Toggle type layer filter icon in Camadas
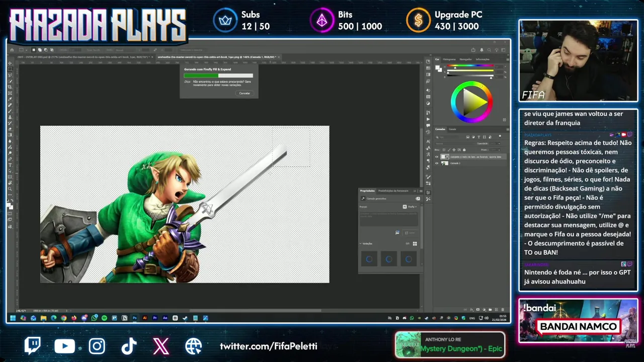644x362 pixels. (478, 137)
